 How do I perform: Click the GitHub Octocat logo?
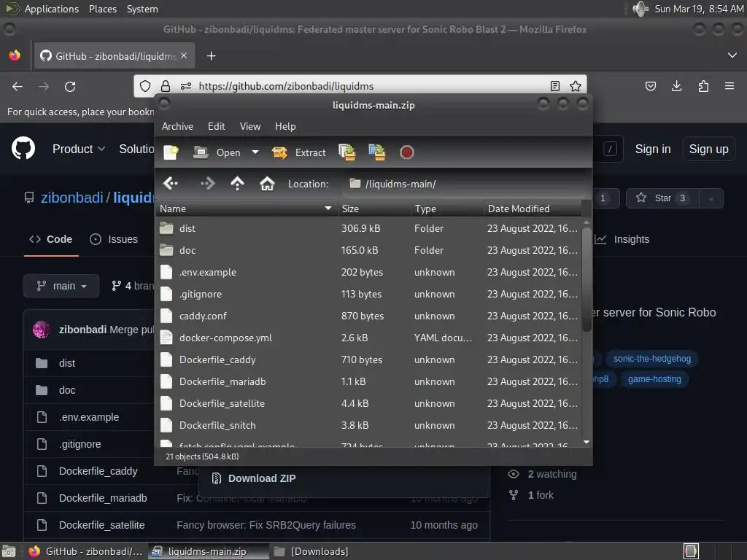tap(23, 149)
